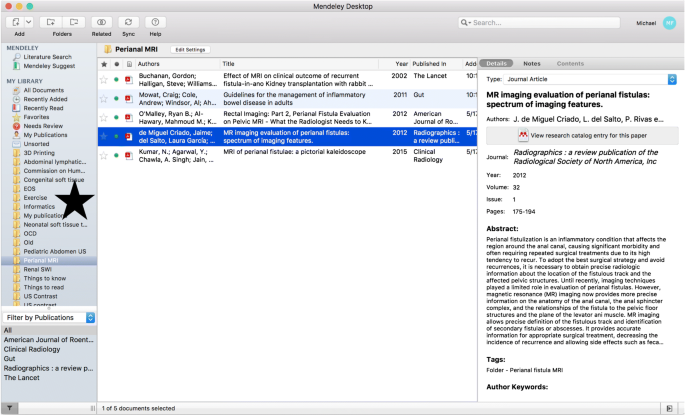The width and height of the screenshot is (685, 415).
Task: Select All Documents in My Library
Action: [43, 90]
